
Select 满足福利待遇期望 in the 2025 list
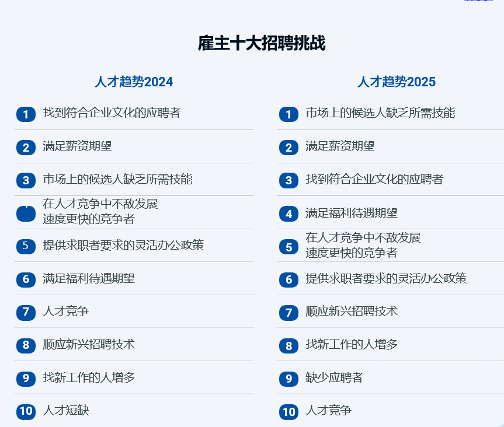pyautogui.click(x=352, y=213)
